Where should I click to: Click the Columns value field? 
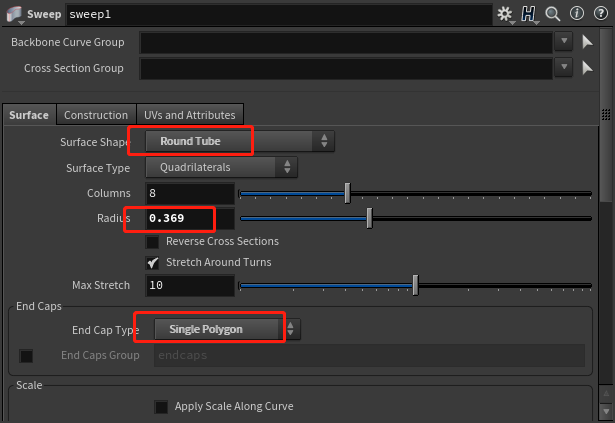coord(190,193)
